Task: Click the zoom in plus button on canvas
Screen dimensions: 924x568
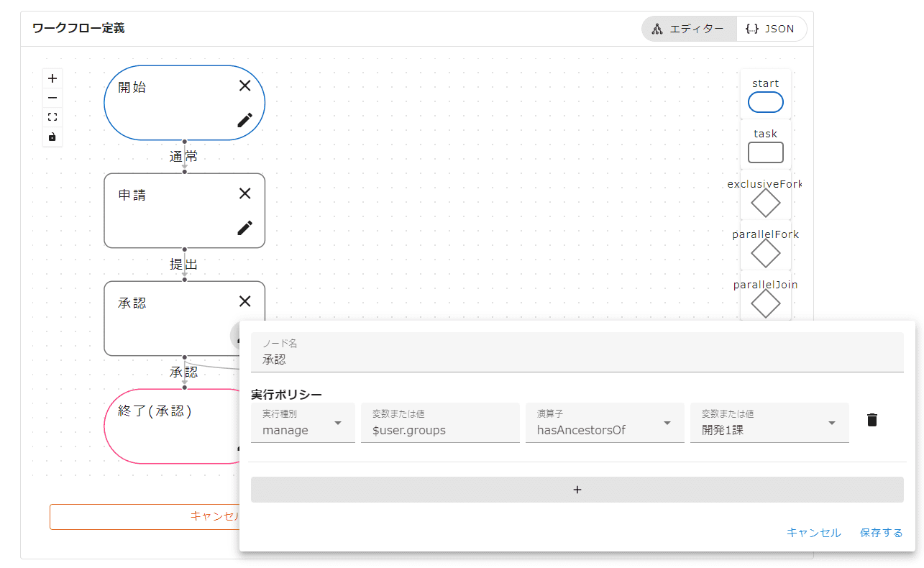Action: (52, 78)
